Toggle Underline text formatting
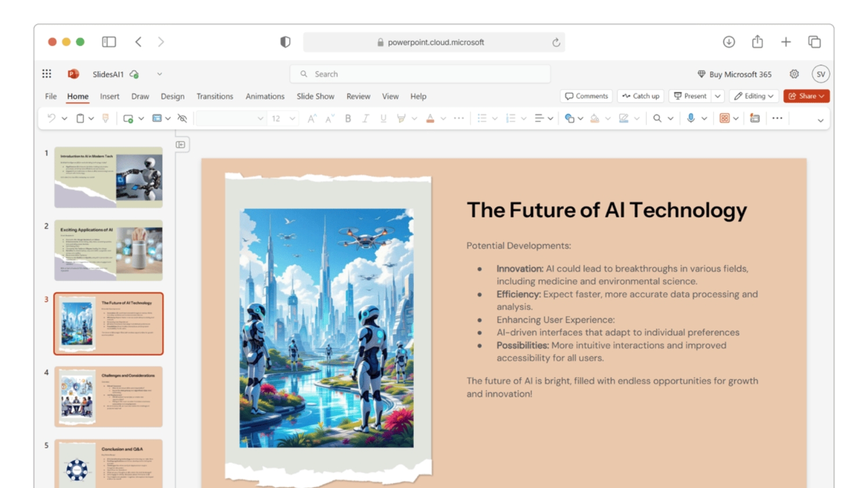Screen dimensions: 868x488 pyautogui.click(x=383, y=119)
